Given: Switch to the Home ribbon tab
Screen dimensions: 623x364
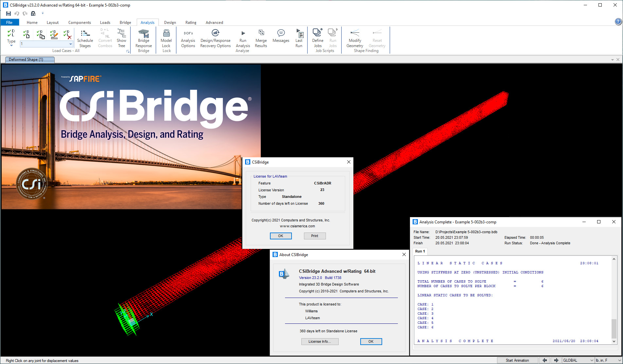Looking at the screenshot, I should click(32, 22).
